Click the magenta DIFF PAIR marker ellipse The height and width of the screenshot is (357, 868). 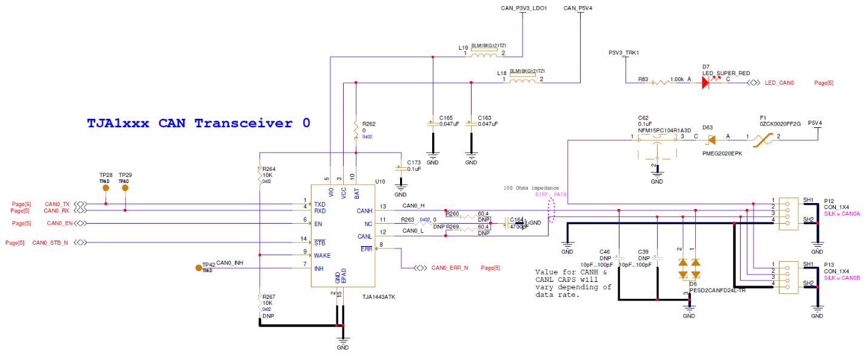tap(551, 210)
